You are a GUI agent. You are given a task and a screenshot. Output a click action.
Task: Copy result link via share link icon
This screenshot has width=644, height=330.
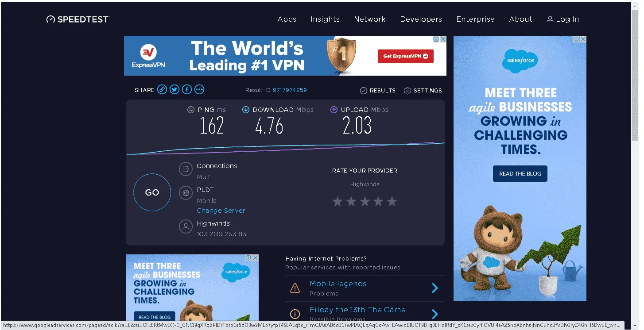(162, 90)
